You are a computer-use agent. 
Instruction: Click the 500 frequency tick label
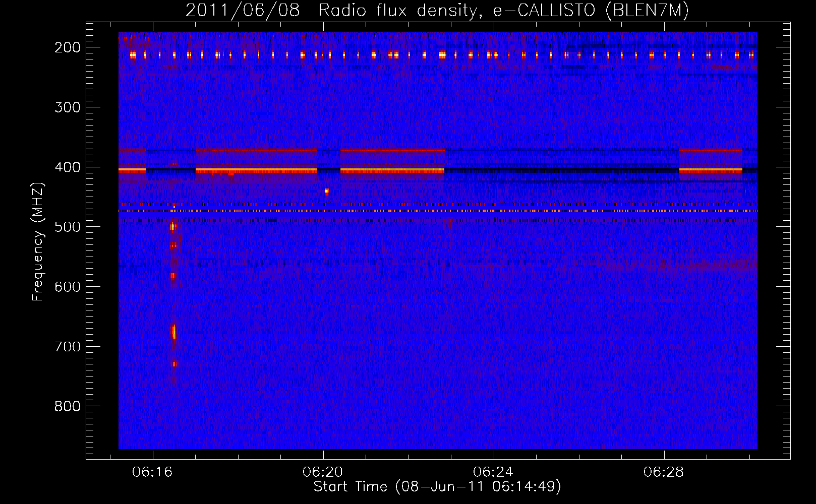pyautogui.click(x=68, y=227)
